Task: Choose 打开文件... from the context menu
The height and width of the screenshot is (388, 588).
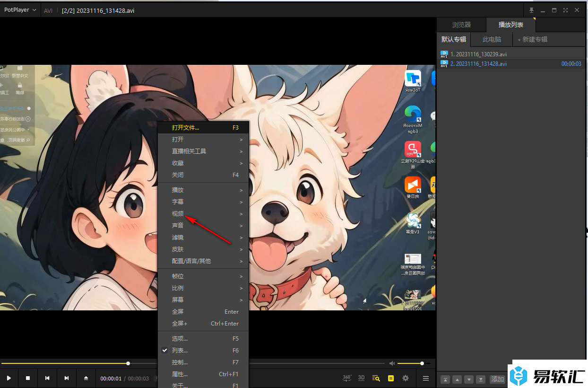Action: coord(203,127)
